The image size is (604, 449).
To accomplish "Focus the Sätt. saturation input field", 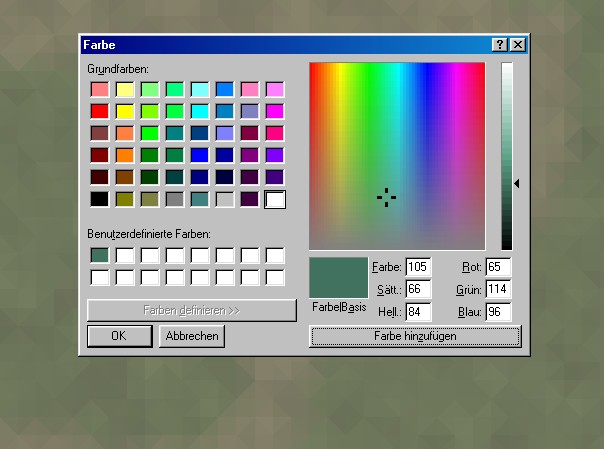I will 417,289.
